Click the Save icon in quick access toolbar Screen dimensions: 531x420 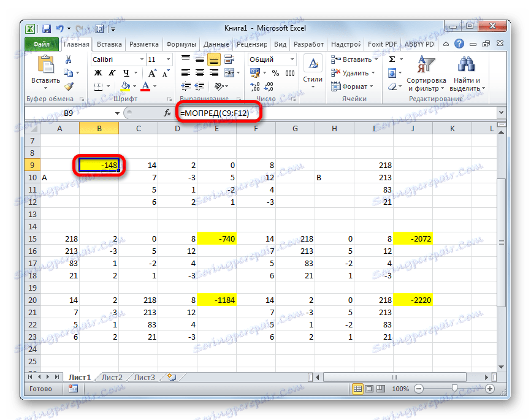(x=47, y=29)
